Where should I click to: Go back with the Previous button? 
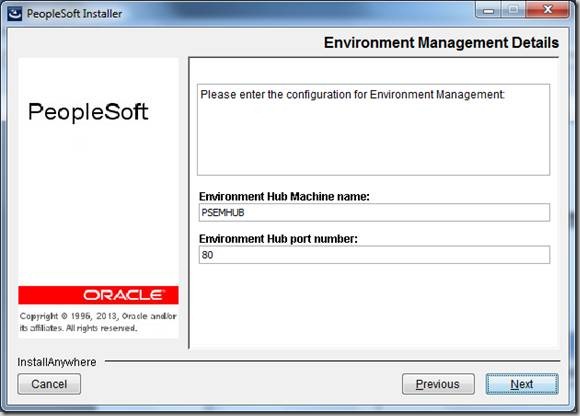(x=438, y=384)
